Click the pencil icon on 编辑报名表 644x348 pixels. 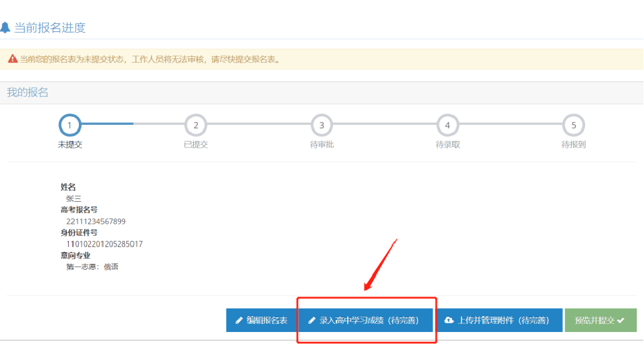239,321
